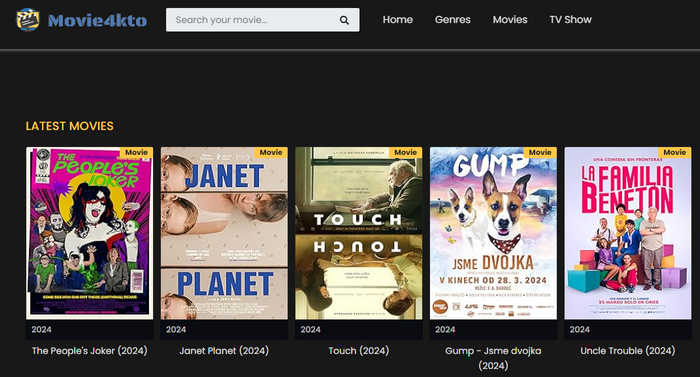This screenshot has width=700, height=377.
Task: Click the Movie badge on Gump poster
Action: click(540, 152)
